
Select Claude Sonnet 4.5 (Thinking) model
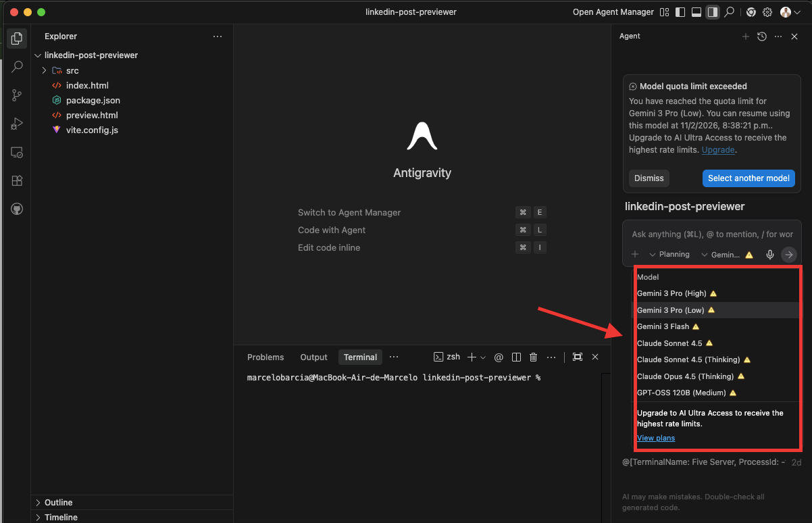pos(688,359)
